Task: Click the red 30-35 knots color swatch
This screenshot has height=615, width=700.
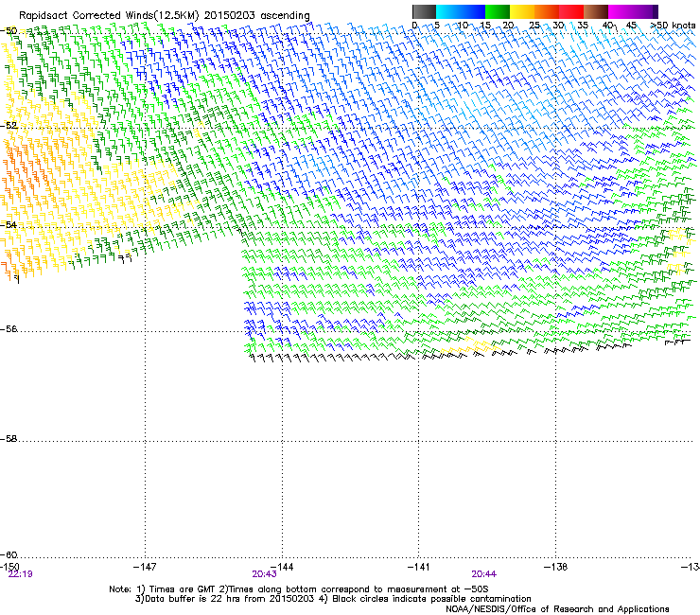Action: 571,11
